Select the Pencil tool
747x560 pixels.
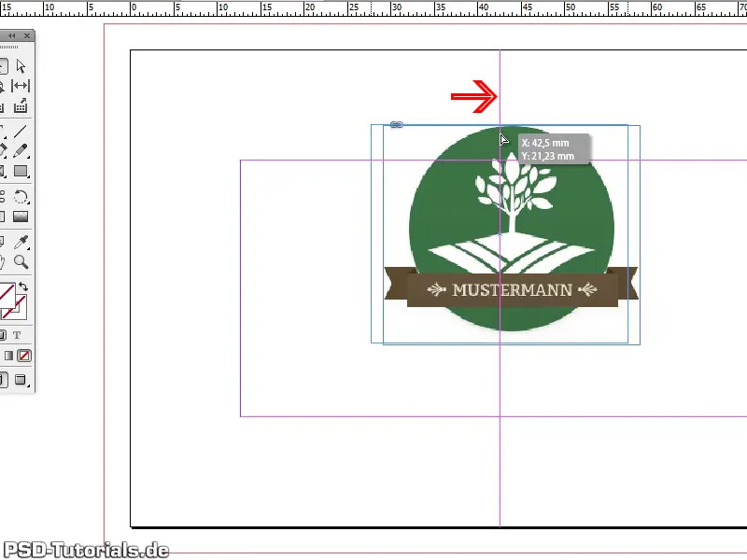[x=20, y=151]
